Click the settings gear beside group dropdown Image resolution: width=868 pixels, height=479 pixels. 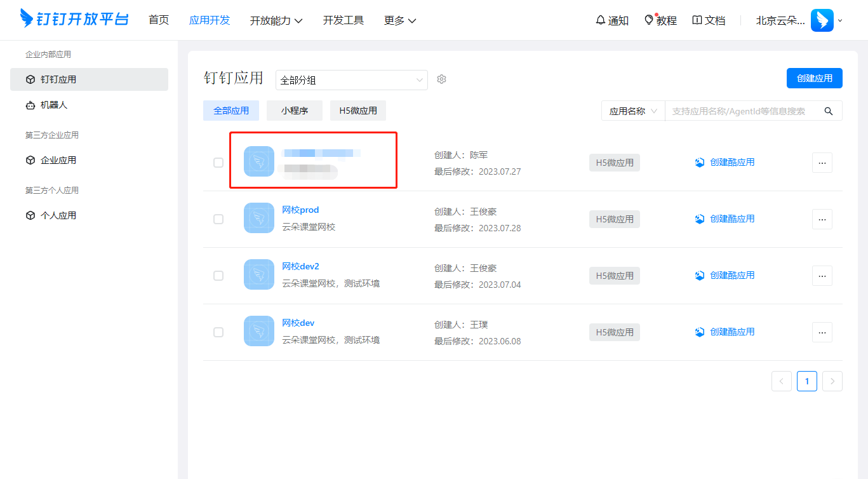coord(442,79)
